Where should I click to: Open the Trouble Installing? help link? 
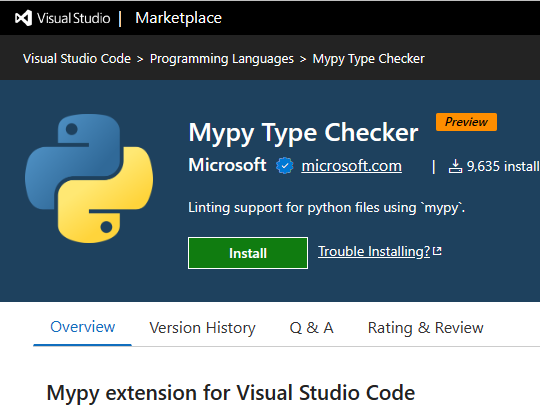pos(374,251)
